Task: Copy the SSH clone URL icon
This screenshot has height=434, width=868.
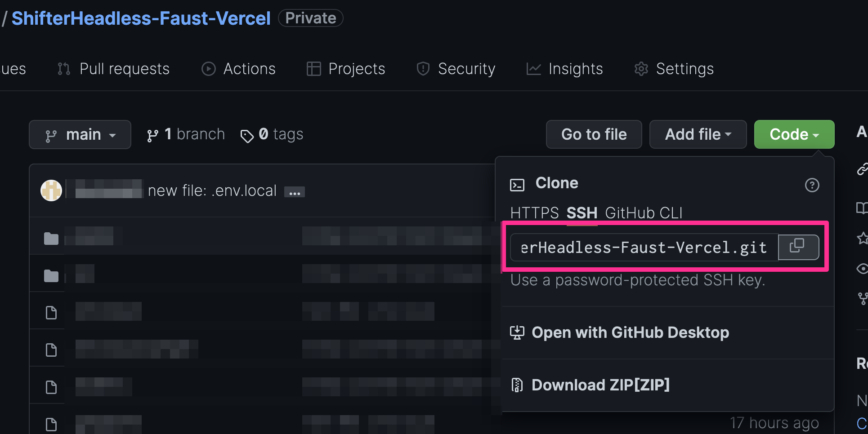Action: click(798, 247)
